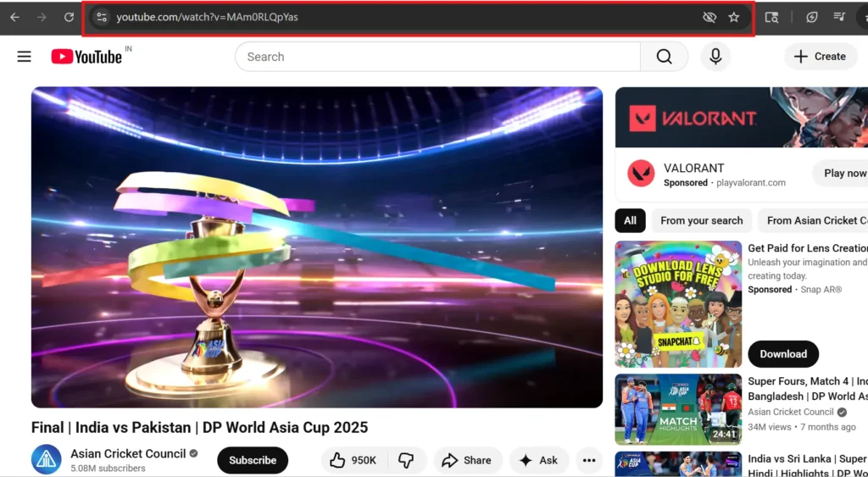Select the From your search chip
The width and height of the screenshot is (868, 477).
click(x=701, y=220)
